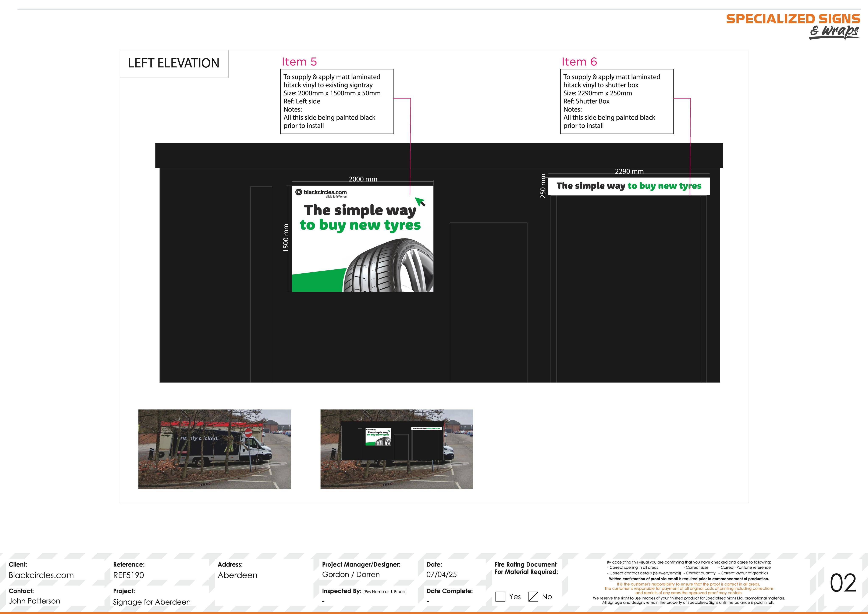The width and height of the screenshot is (868, 614).
Task: Select 'hitack vinyl to shutter box' text
Action: [x=601, y=85]
